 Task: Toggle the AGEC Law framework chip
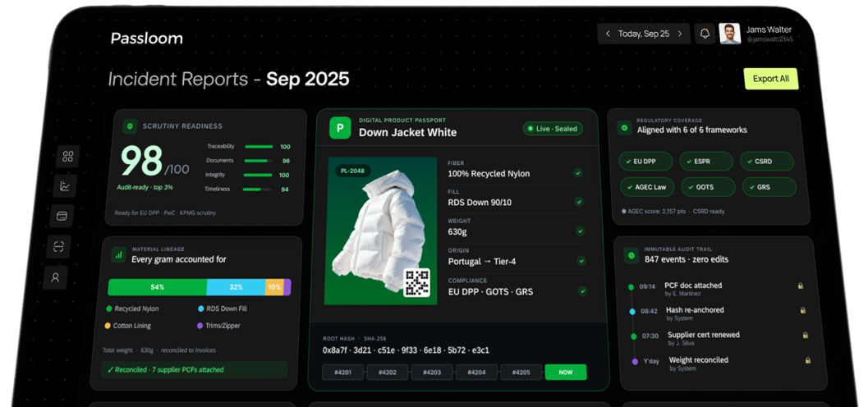(646, 187)
